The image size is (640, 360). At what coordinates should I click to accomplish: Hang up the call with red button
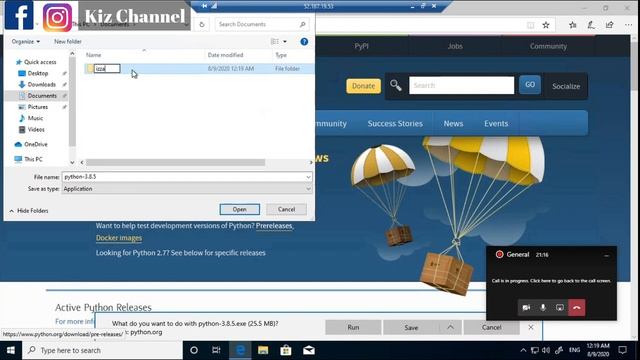click(x=577, y=307)
